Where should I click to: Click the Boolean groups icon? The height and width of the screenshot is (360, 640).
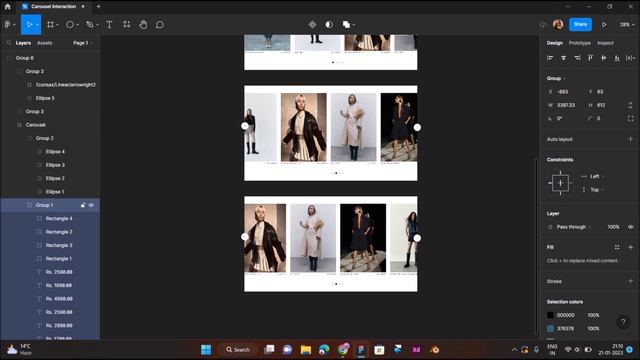point(346,24)
